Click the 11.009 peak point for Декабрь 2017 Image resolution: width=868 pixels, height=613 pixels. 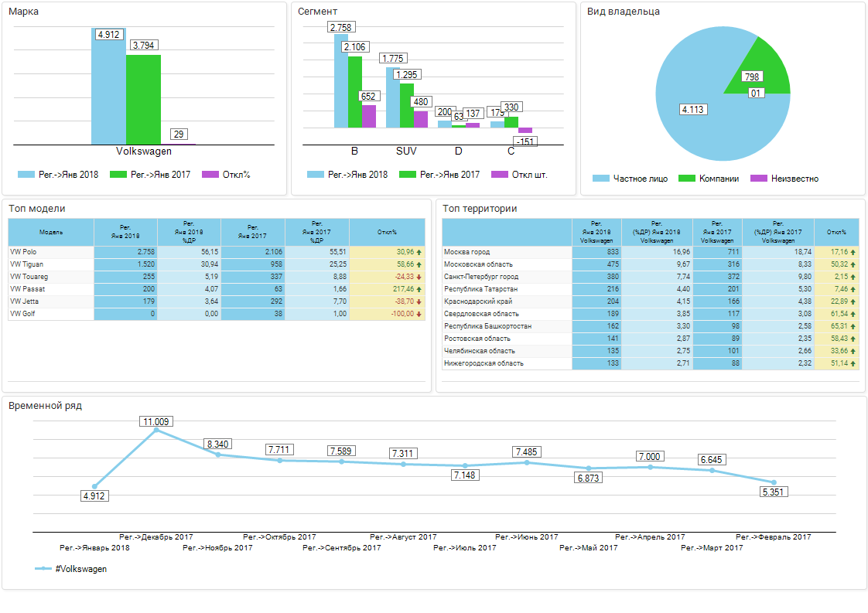click(156, 430)
